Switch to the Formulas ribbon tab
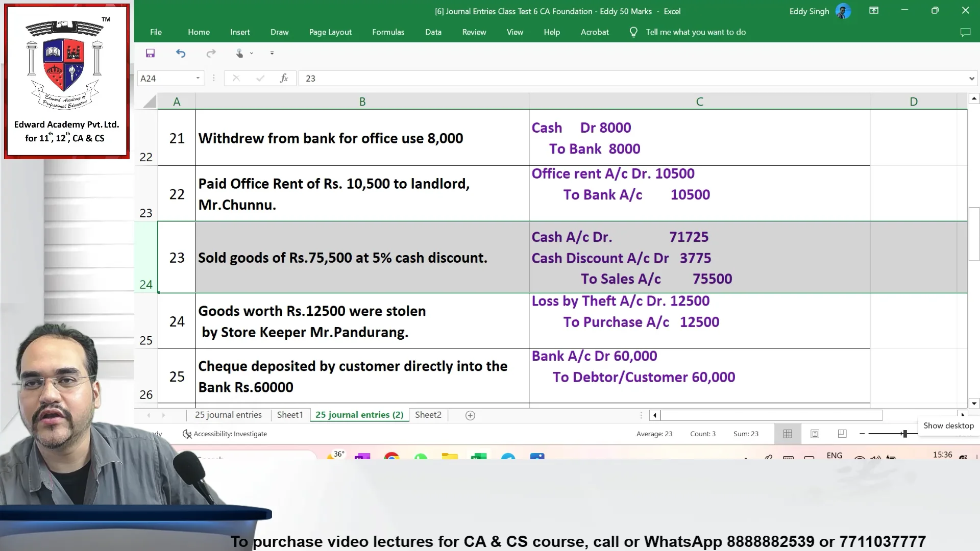Viewport: 980px width, 551px height. 388,32
